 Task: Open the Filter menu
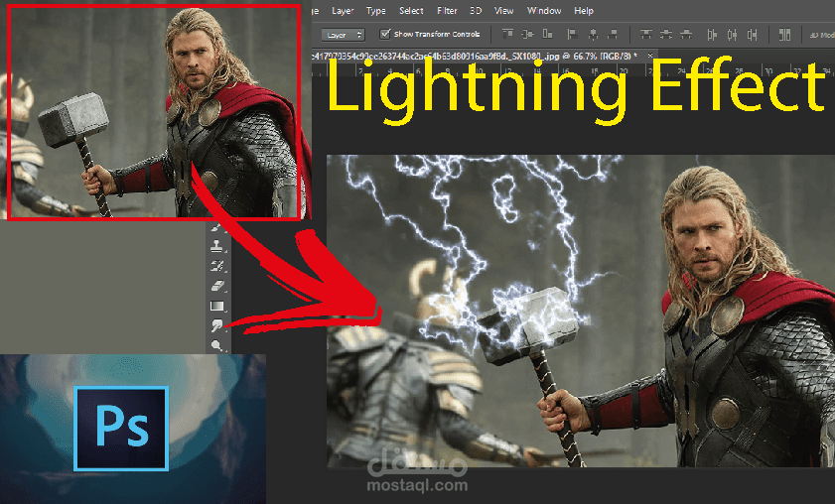(x=447, y=11)
